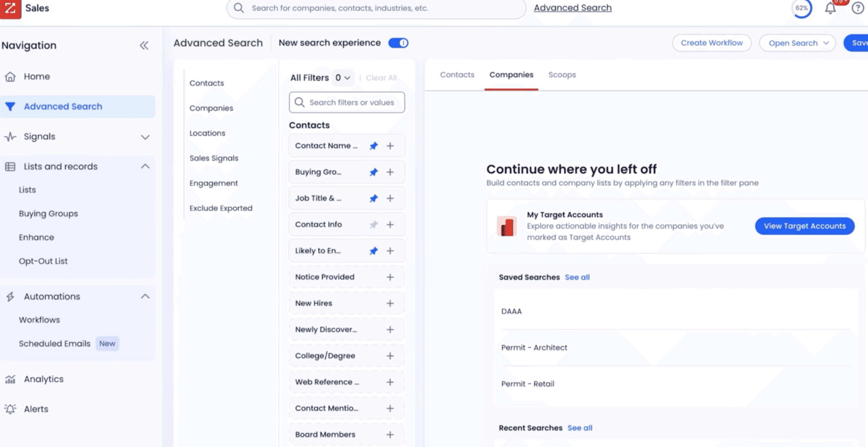868x447 pixels.
Task: Open Alerts in the navigation
Action: click(x=36, y=409)
